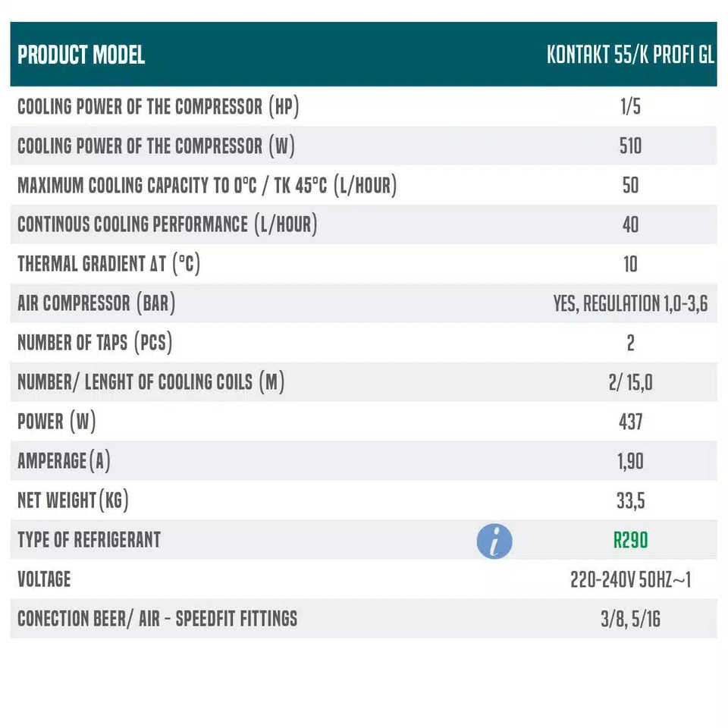Select the Air Compressor regulation 1,0-3,6 value
This screenshot has height=728, width=728.
point(630,303)
